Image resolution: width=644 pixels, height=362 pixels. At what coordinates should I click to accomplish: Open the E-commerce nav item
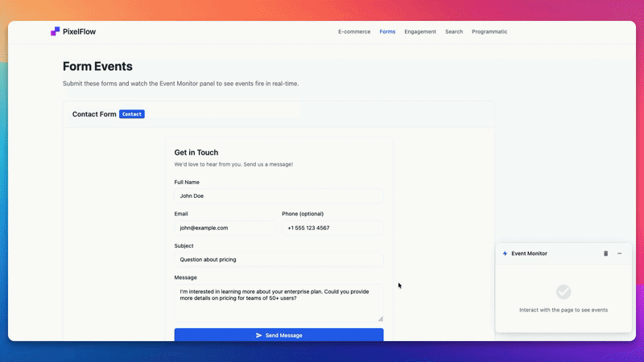click(x=354, y=31)
